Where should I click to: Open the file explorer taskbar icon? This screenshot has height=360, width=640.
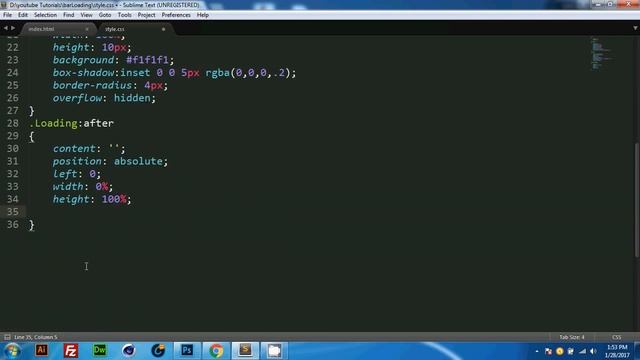coord(274,350)
